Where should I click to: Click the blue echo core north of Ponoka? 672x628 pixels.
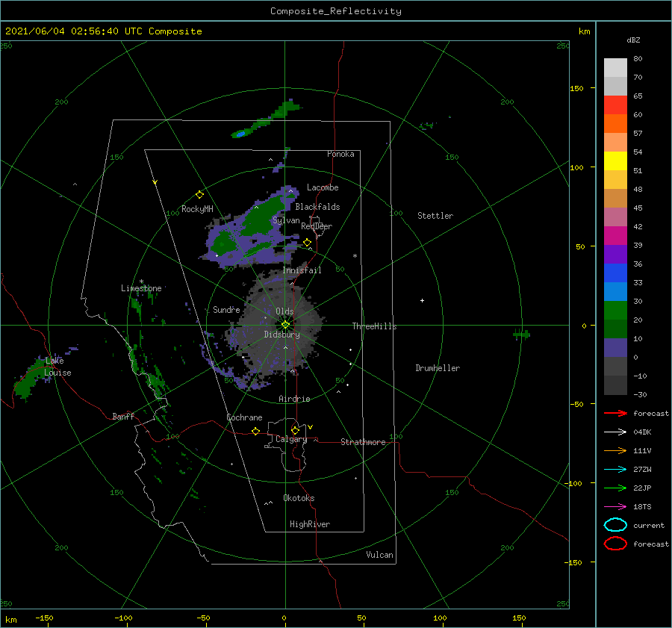(241, 134)
